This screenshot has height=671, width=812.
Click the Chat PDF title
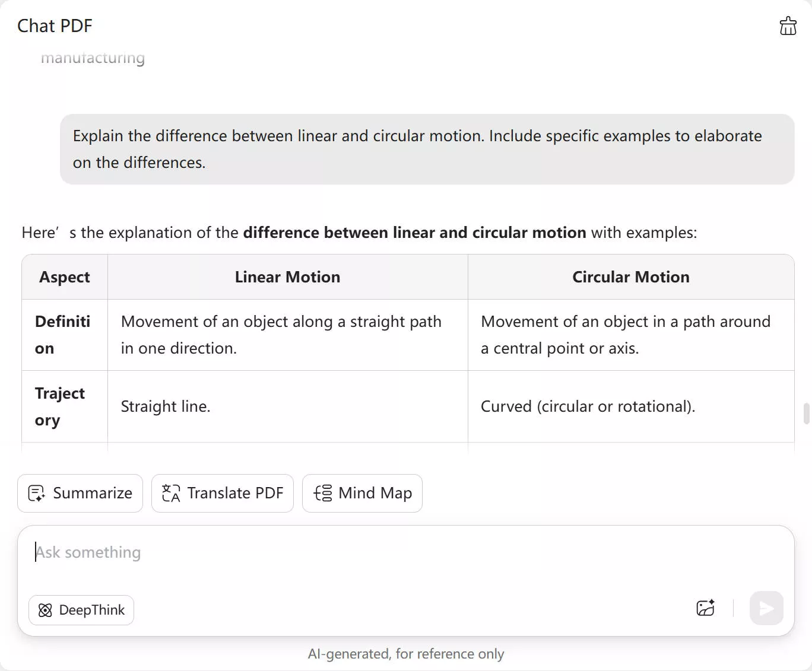[x=55, y=26]
